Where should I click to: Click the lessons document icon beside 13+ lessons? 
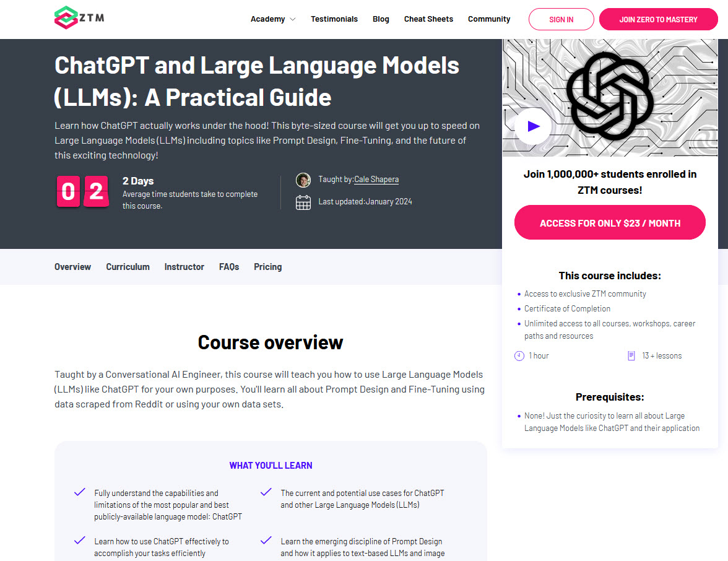pos(631,355)
